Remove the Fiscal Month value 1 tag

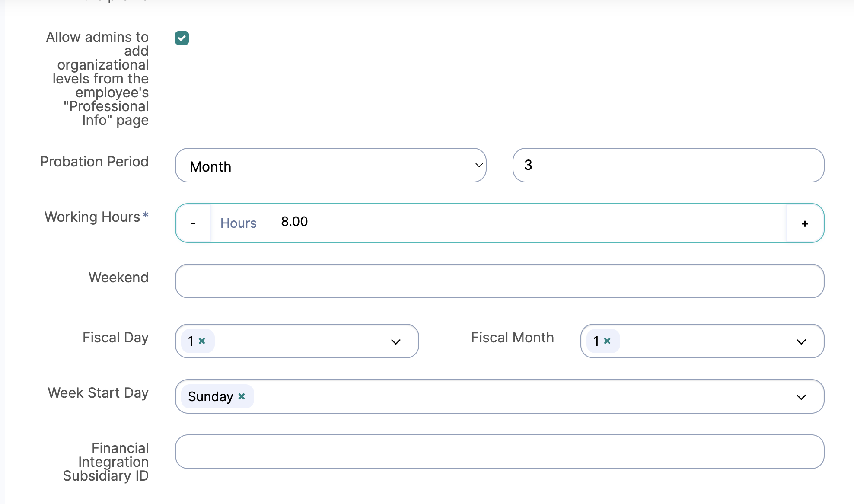pyautogui.click(x=607, y=341)
